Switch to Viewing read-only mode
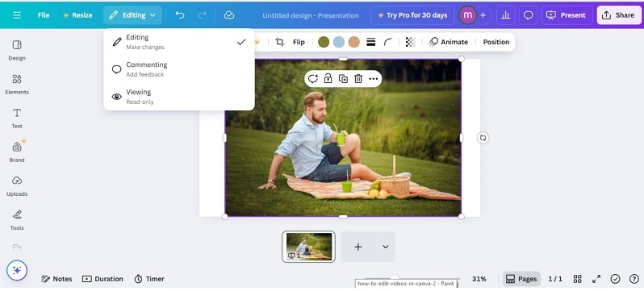 point(179,97)
